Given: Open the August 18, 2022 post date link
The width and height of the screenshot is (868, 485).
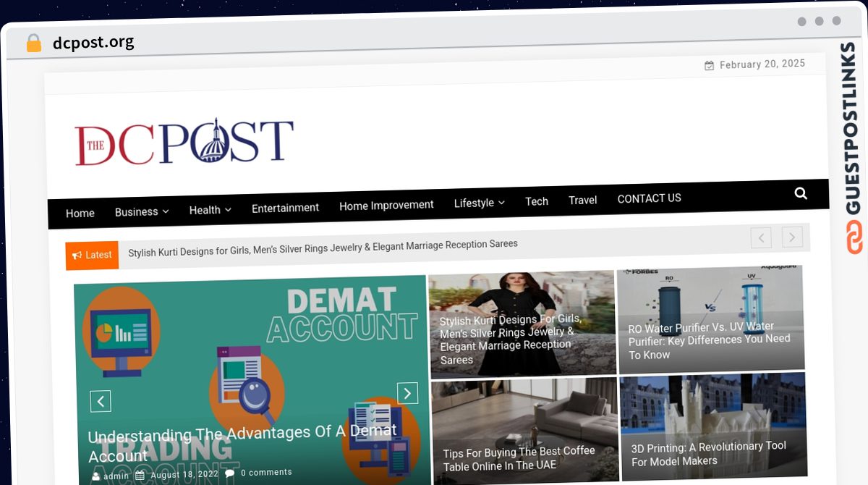Looking at the screenshot, I should pyautogui.click(x=184, y=475).
